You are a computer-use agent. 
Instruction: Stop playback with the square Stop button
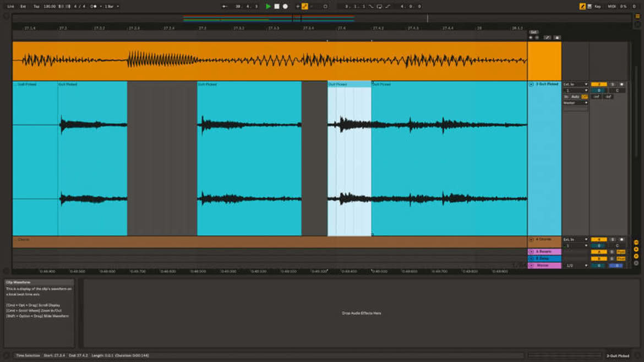[277, 6]
